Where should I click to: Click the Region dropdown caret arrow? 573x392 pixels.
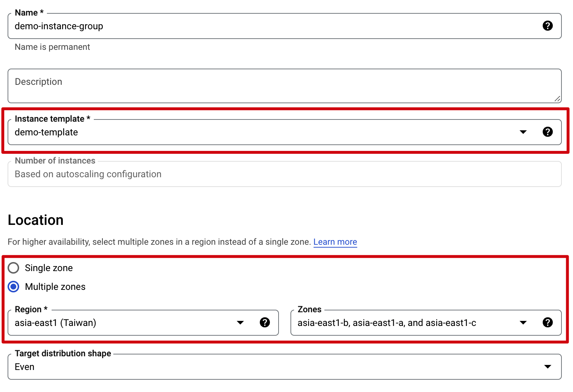point(240,323)
